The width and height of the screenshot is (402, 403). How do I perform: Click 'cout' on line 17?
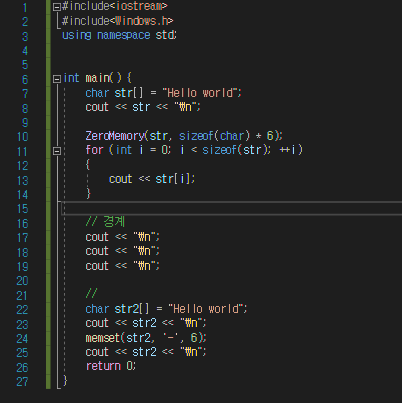(97, 237)
